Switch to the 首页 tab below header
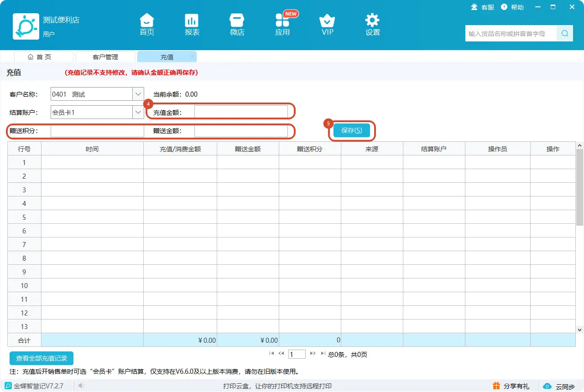Viewport: 584px width, 392px height. [x=44, y=57]
